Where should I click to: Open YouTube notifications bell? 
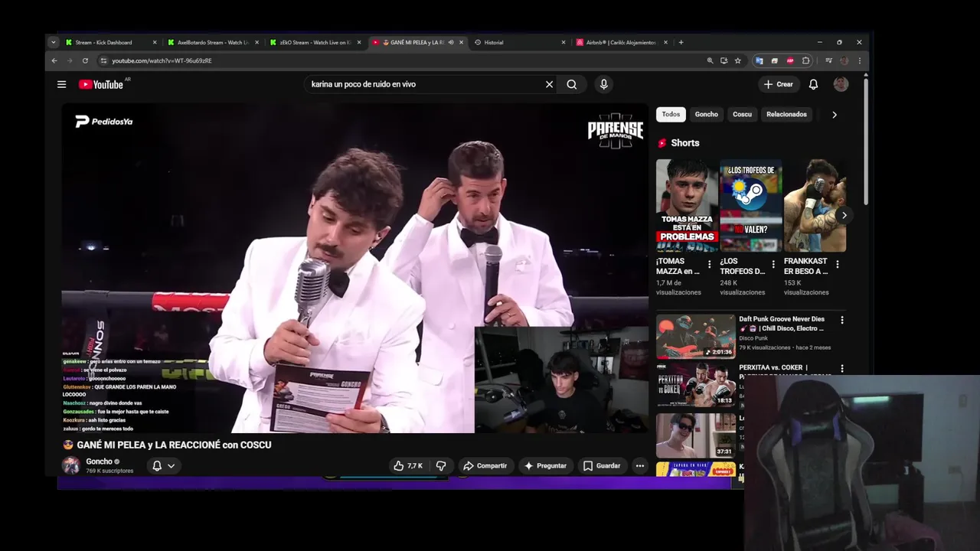click(x=813, y=84)
